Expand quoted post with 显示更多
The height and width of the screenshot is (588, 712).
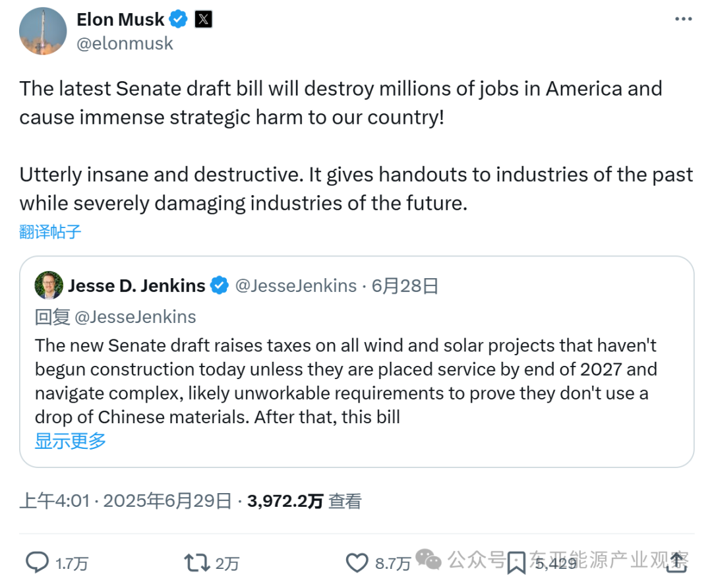tap(71, 441)
